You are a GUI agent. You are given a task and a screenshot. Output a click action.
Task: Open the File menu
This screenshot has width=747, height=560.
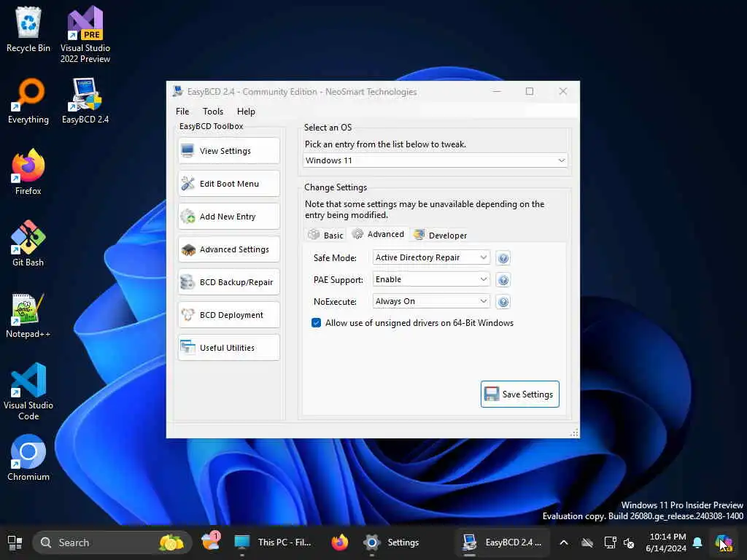pos(182,112)
